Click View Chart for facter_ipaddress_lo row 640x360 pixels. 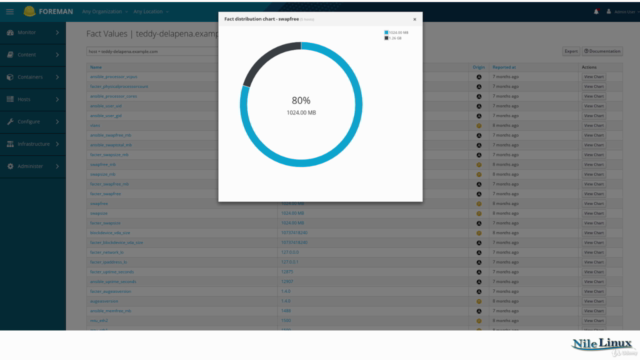pos(593,262)
